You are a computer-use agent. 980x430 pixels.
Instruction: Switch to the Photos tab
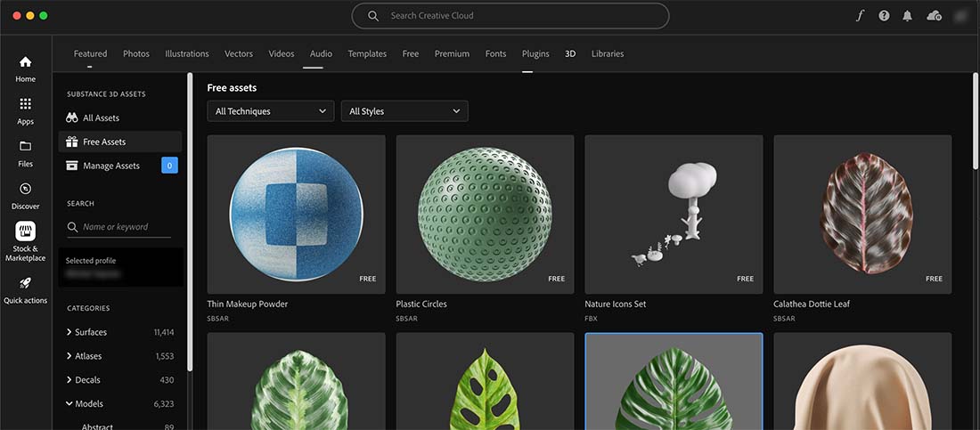136,53
